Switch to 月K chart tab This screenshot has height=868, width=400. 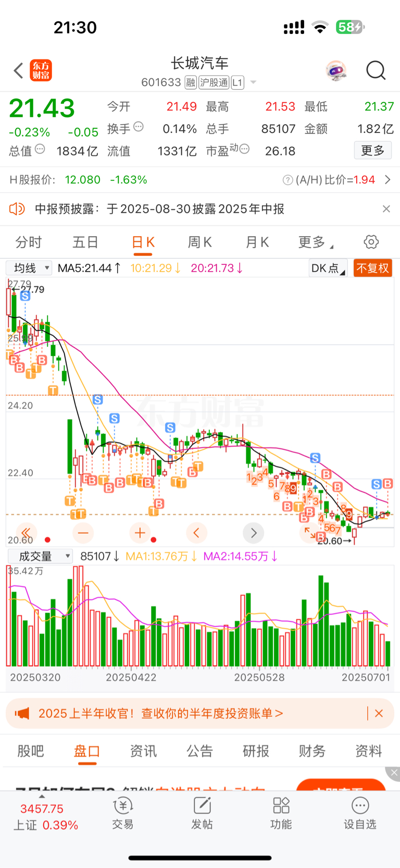click(257, 242)
